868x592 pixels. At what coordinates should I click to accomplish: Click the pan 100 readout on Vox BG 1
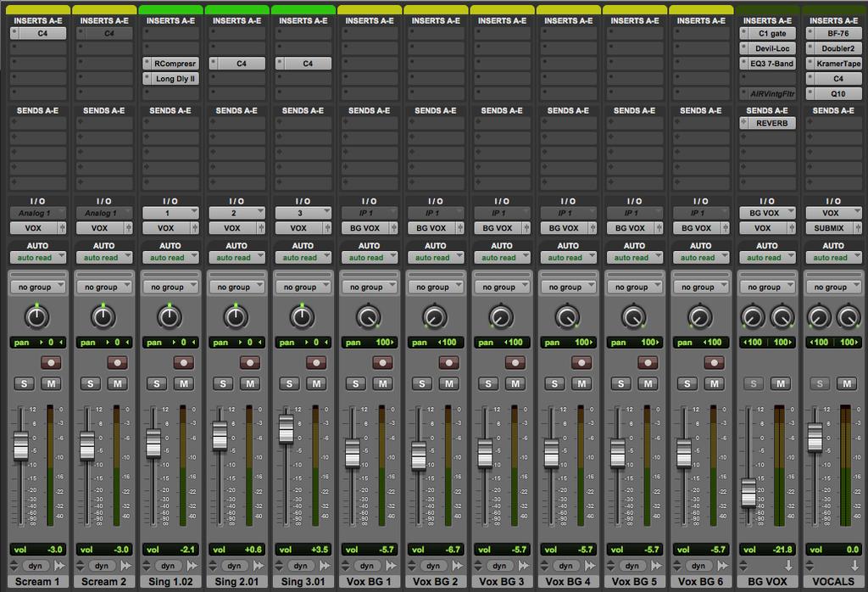[x=370, y=343]
